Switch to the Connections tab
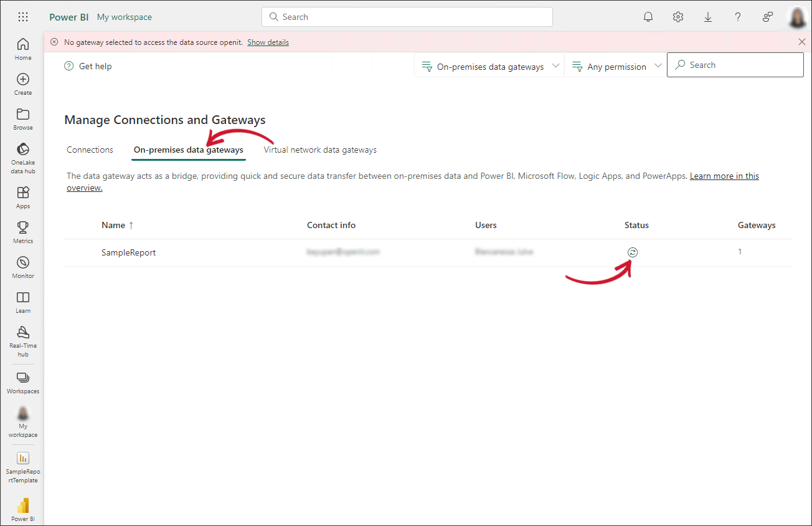812x526 pixels. (x=90, y=150)
